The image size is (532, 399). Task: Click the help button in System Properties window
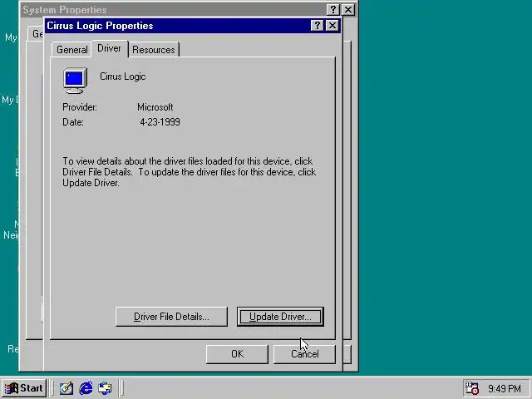coord(333,9)
